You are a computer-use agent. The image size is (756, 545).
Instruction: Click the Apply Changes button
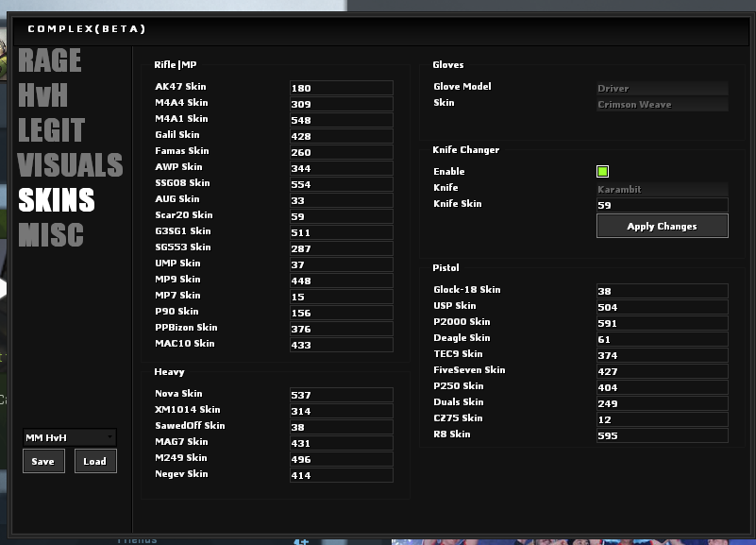663,226
